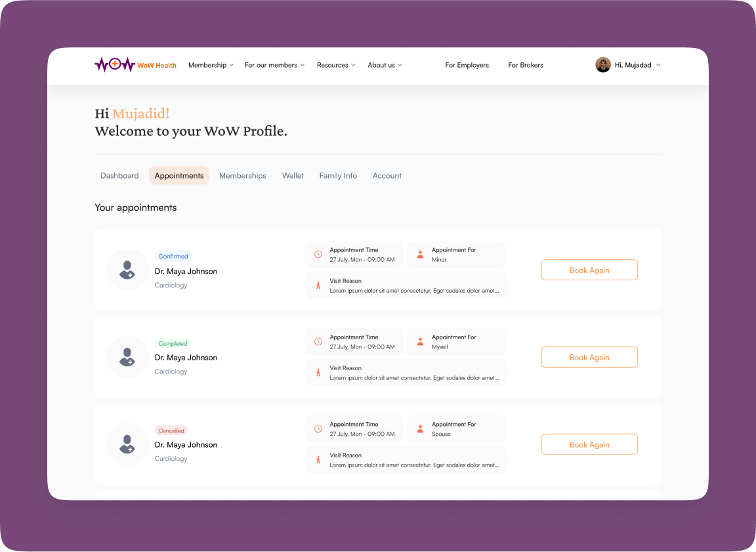Click the WoW Health logo

[135, 65]
